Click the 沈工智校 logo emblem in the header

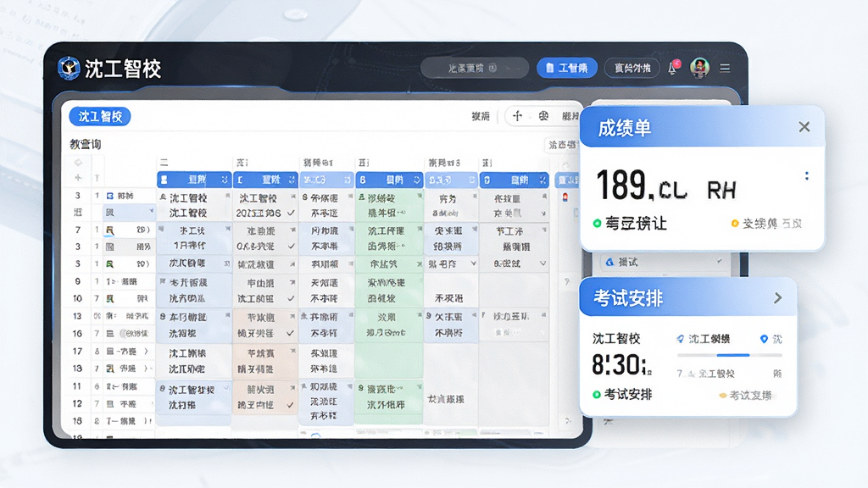70,68
